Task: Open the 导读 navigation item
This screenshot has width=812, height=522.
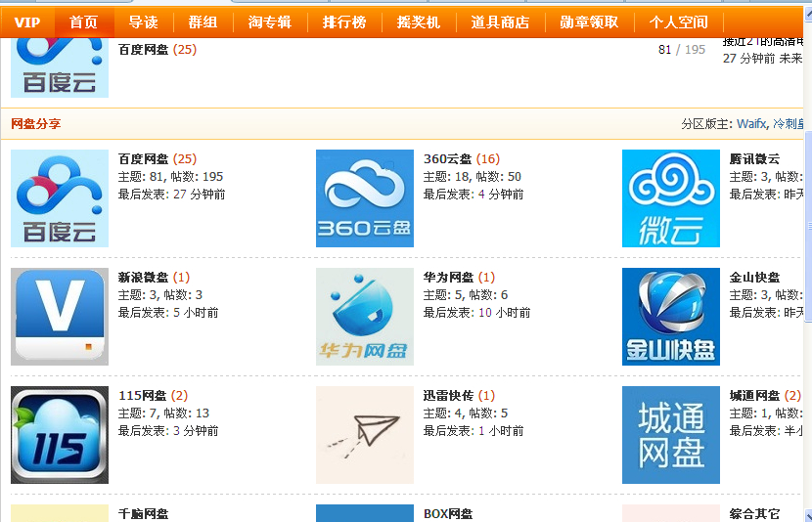Action: pyautogui.click(x=143, y=22)
